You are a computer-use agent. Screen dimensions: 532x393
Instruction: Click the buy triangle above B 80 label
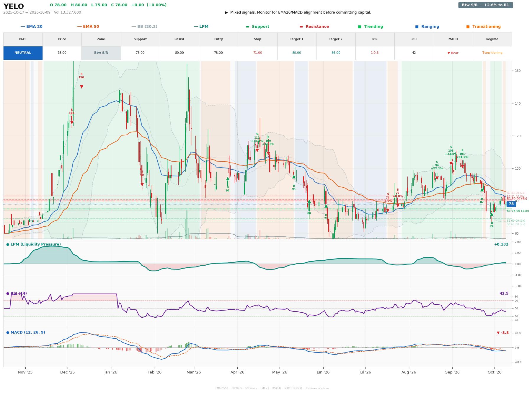click(309, 201)
